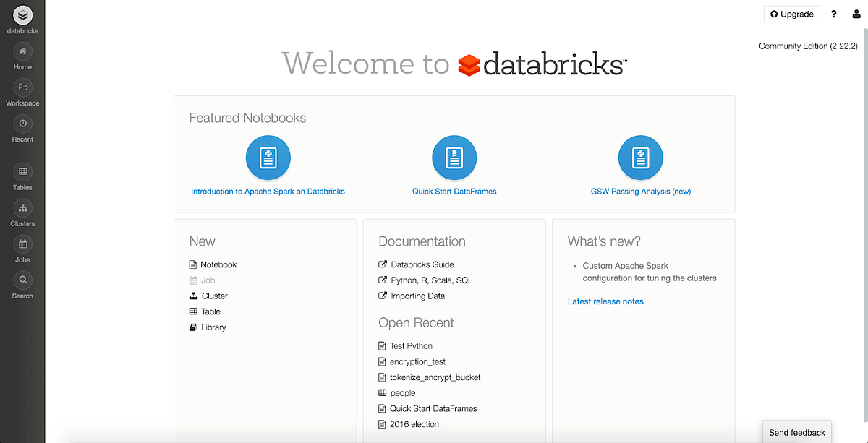
Task: Open the GSW Passing Analysis notebook thumbnail
Action: [x=640, y=157]
